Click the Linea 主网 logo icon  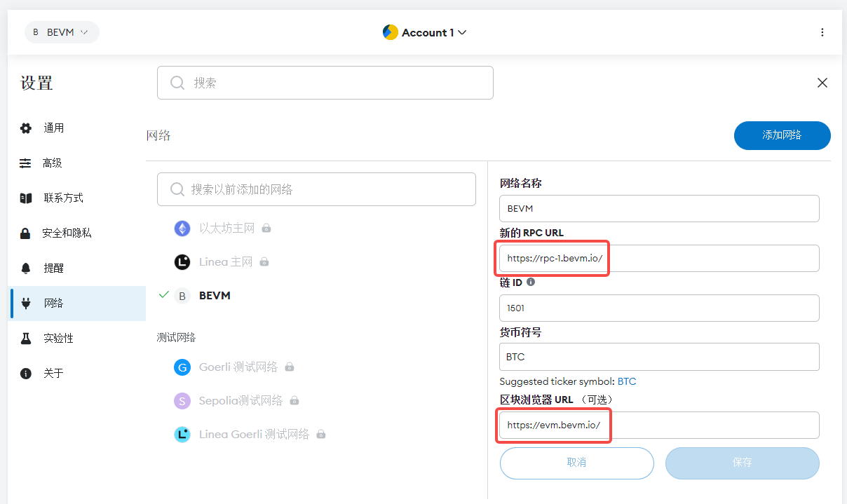182,261
